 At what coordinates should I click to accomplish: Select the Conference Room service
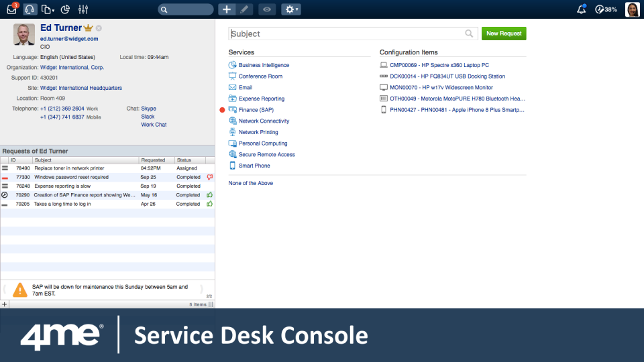coord(260,76)
